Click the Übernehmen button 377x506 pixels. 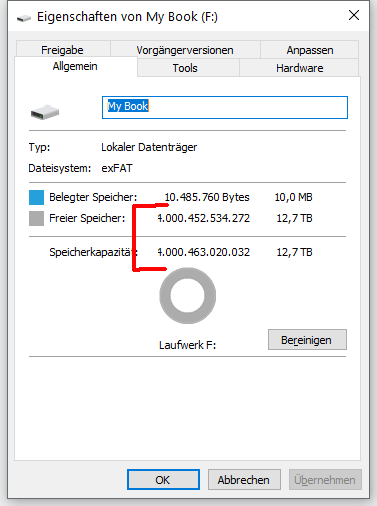coord(325,480)
